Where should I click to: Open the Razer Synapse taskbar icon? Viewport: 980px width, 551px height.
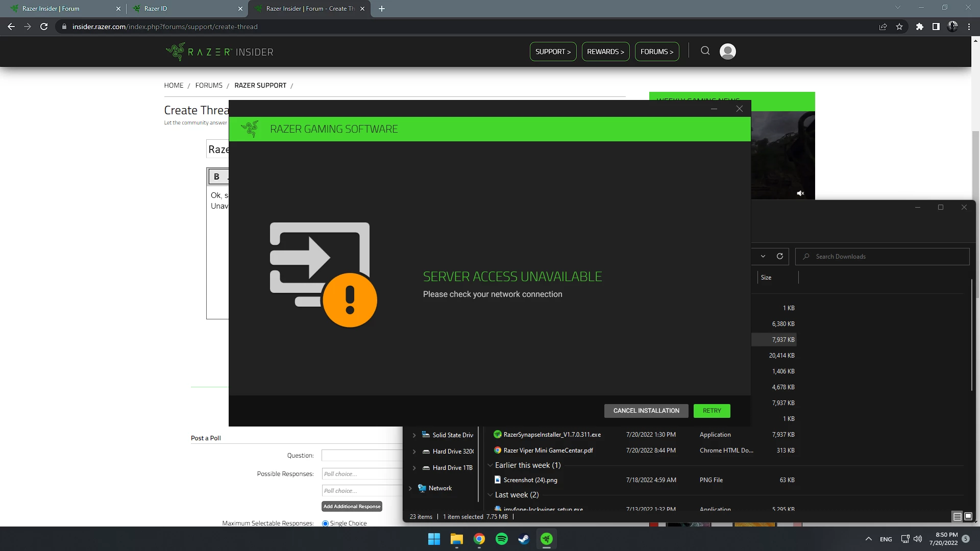[546, 539]
